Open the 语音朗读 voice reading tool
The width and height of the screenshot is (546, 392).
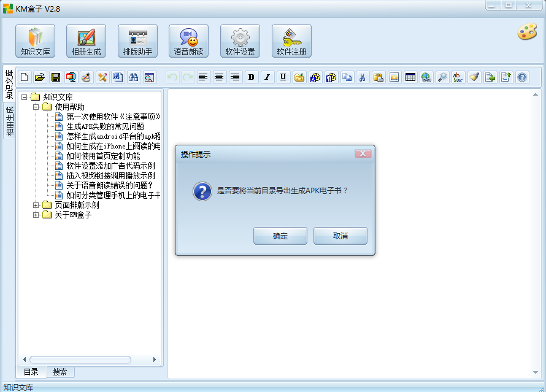point(189,41)
